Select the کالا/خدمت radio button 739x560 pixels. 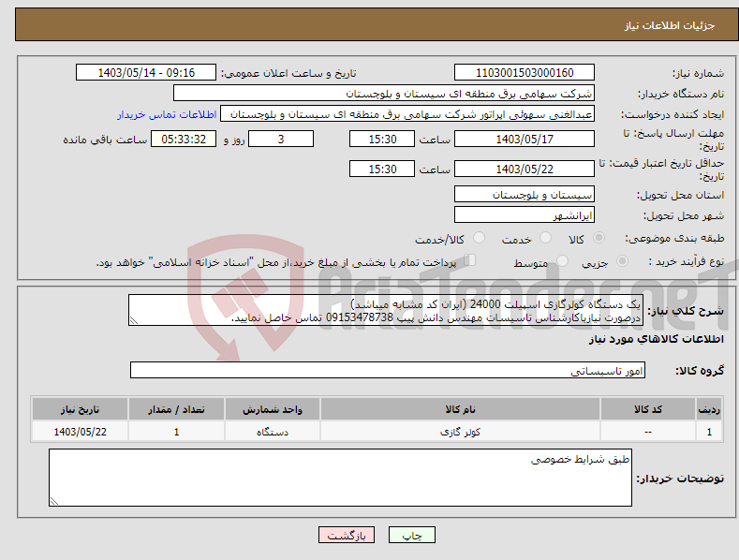(479, 238)
